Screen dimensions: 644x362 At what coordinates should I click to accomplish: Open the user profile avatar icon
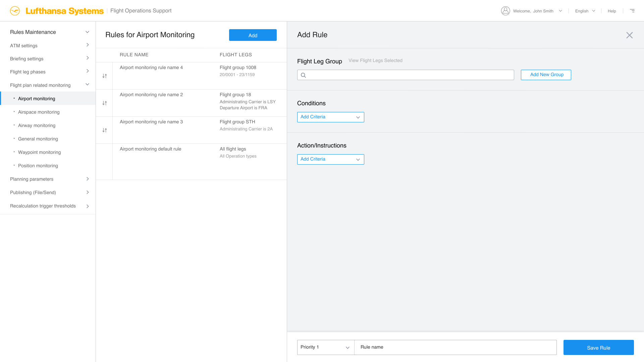coord(505,11)
